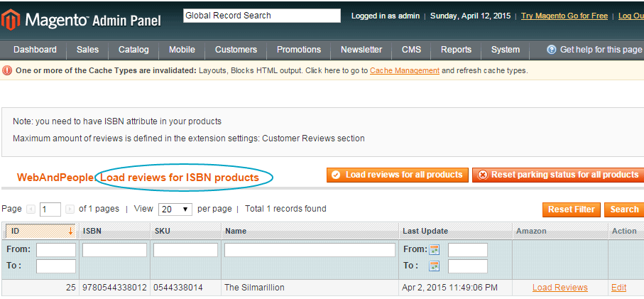The height and width of the screenshot is (299, 644).
Task: Click the ID column sort arrow
Action: [70, 232]
